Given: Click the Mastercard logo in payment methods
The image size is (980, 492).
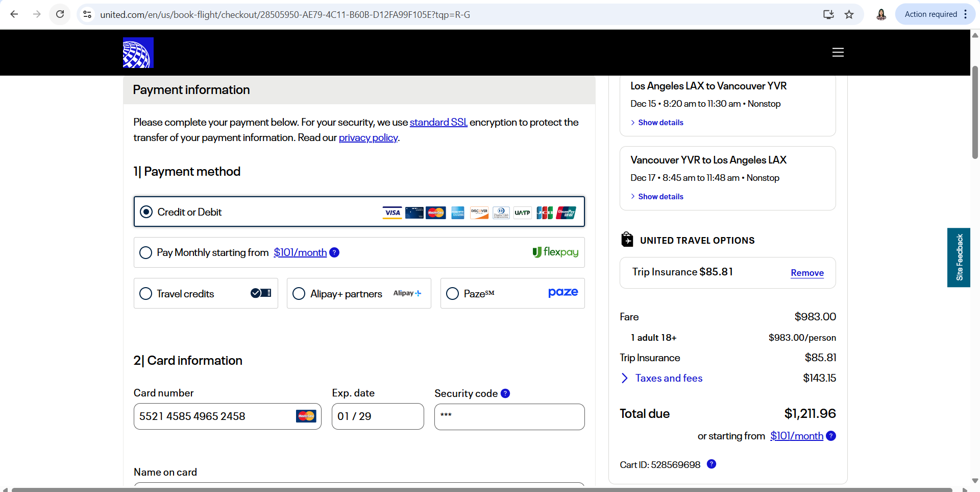Looking at the screenshot, I should (436, 213).
